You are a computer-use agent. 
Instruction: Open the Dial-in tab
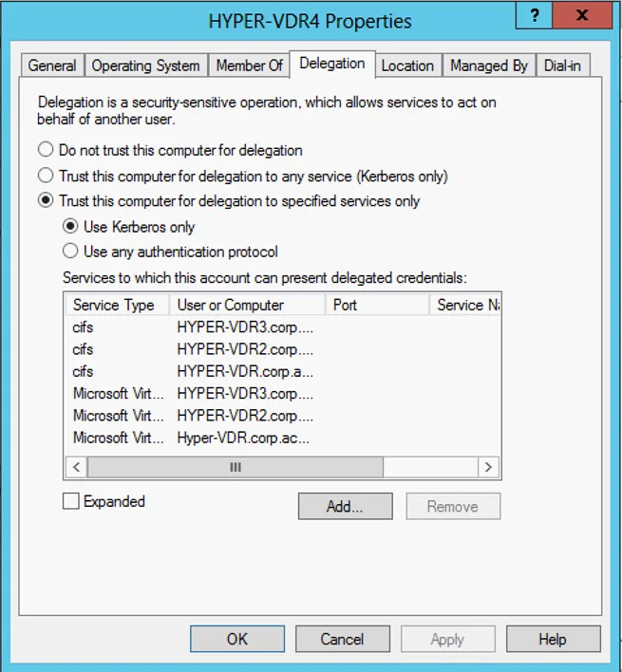click(562, 65)
